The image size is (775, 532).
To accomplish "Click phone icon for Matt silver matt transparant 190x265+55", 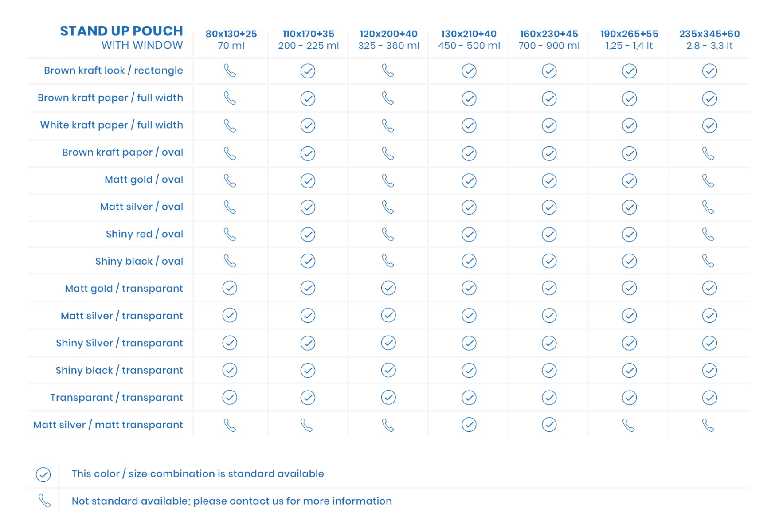I will pyautogui.click(x=628, y=425).
